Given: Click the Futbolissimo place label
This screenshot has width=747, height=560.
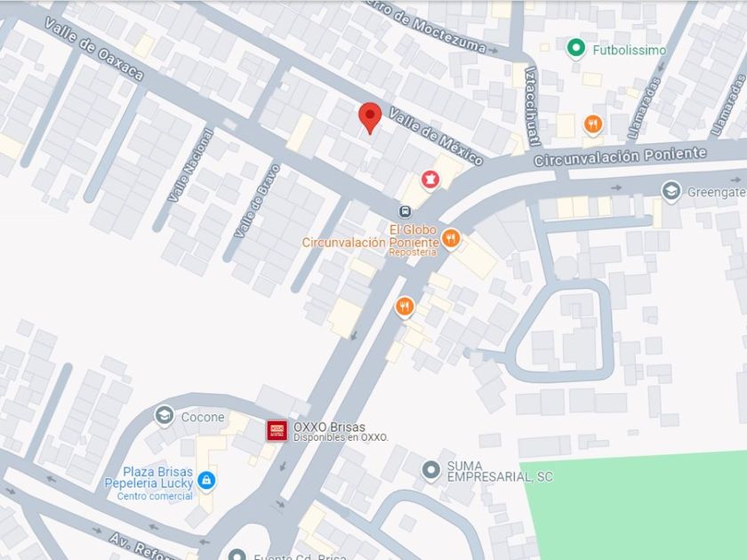Looking at the screenshot, I should tap(630, 50).
